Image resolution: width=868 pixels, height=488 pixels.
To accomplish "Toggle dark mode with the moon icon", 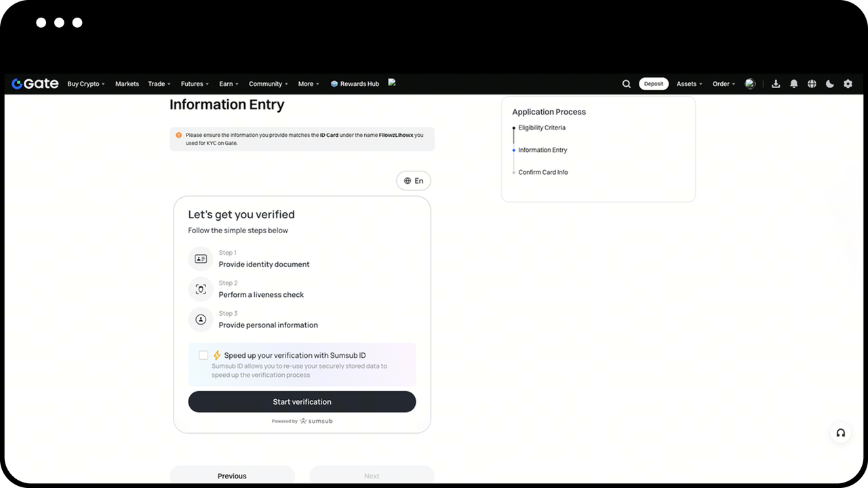I will (x=830, y=84).
